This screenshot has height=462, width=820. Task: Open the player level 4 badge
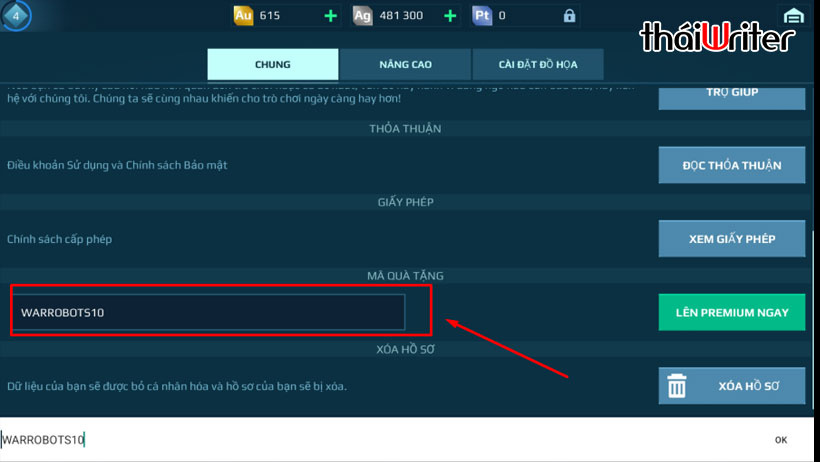point(16,16)
